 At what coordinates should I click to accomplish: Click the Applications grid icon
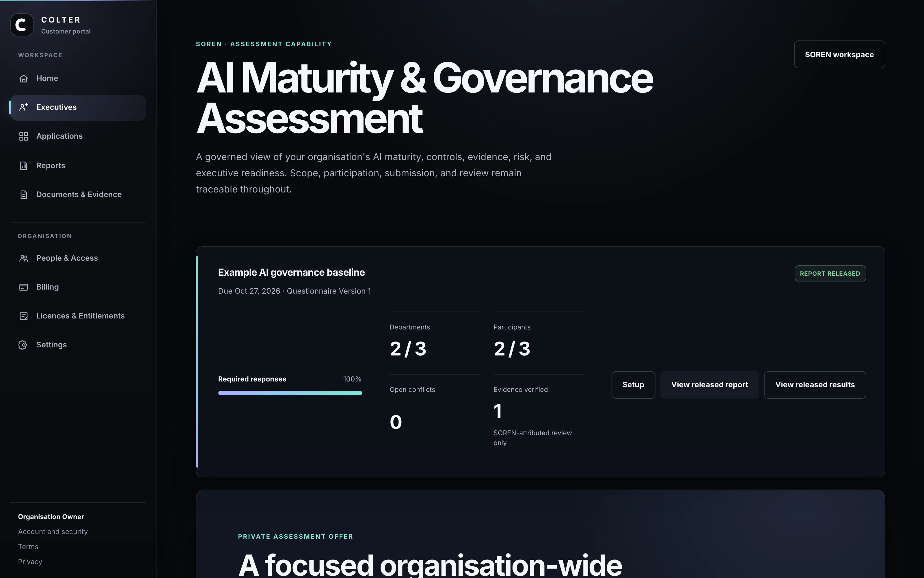point(24,136)
